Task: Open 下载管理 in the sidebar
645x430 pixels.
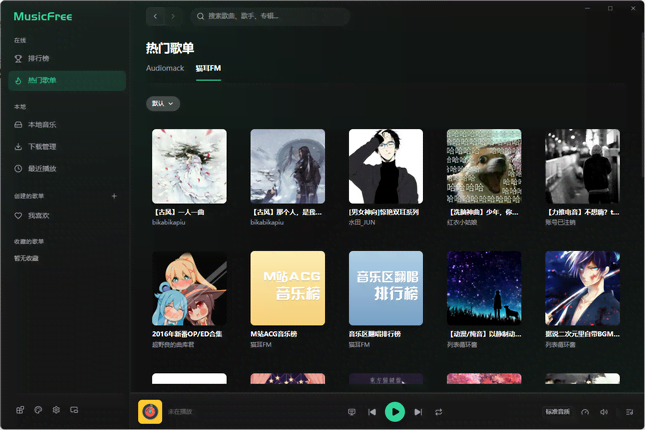Action: pyautogui.click(x=42, y=147)
